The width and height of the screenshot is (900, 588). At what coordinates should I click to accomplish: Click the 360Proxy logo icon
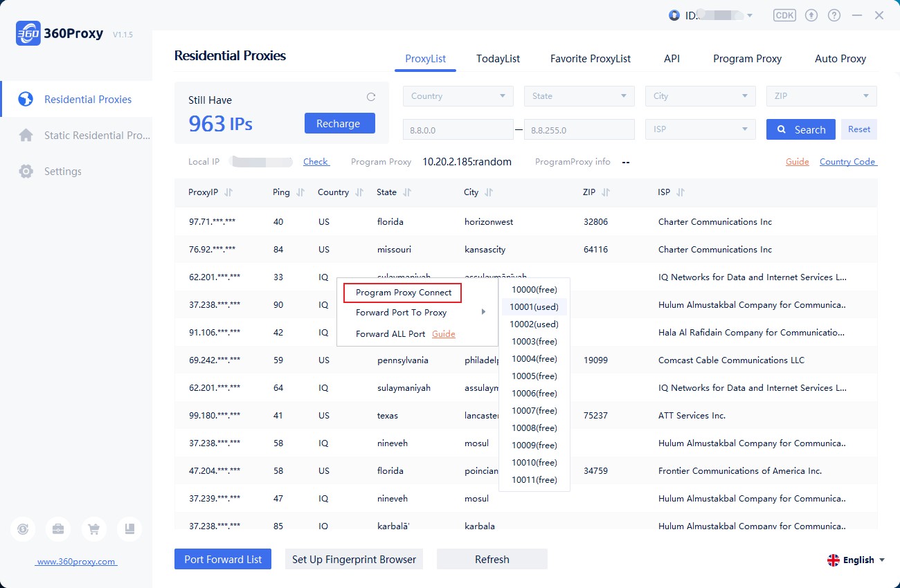[x=28, y=33]
